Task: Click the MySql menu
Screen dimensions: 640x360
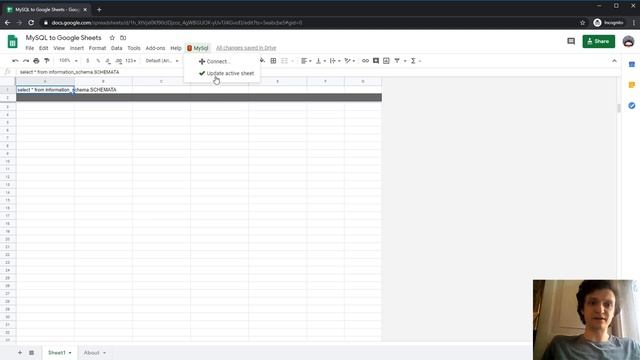Action: tap(198, 48)
